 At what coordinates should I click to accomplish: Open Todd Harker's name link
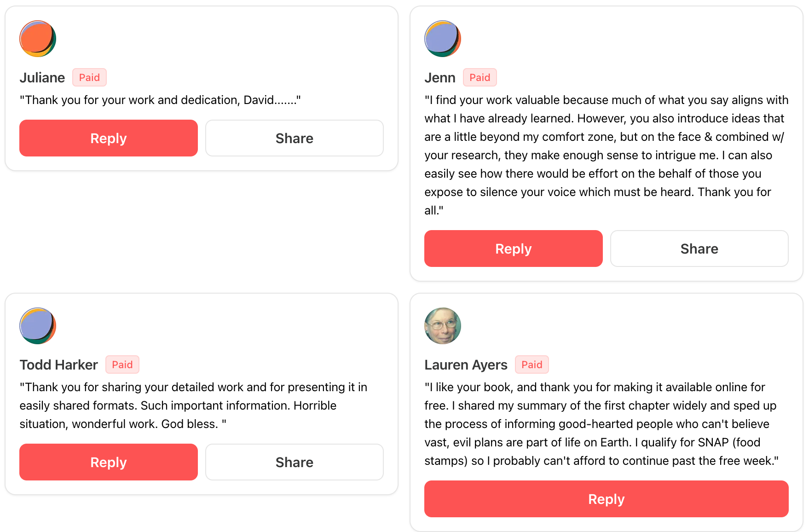(x=59, y=365)
